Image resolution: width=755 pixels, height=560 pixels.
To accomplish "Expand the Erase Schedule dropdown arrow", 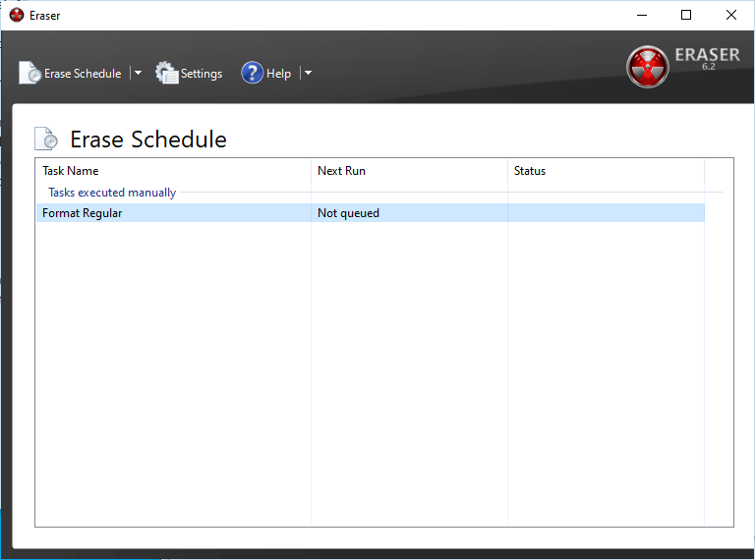I will (138, 73).
